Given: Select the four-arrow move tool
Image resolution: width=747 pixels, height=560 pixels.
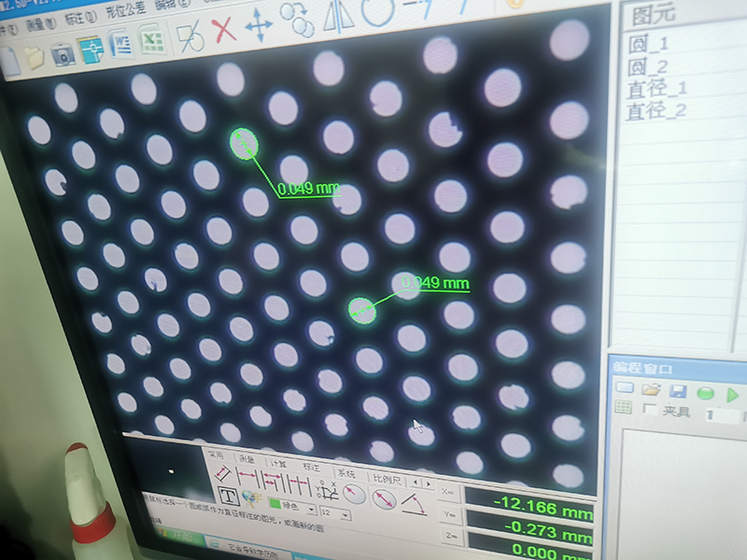Looking at the screenshot, I should pos(258,27).
